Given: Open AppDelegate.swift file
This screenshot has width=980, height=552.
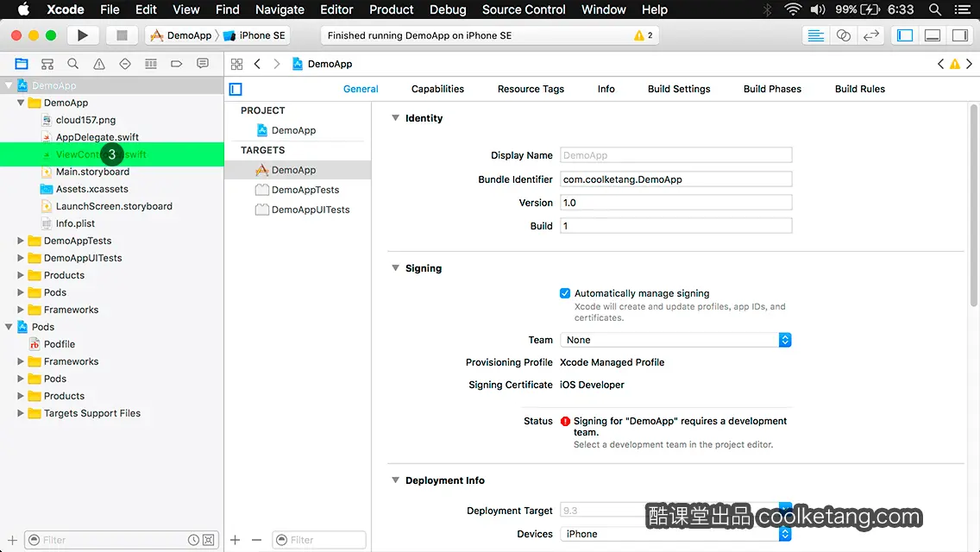Looking at the screenshot, I should tap(97, 137).
